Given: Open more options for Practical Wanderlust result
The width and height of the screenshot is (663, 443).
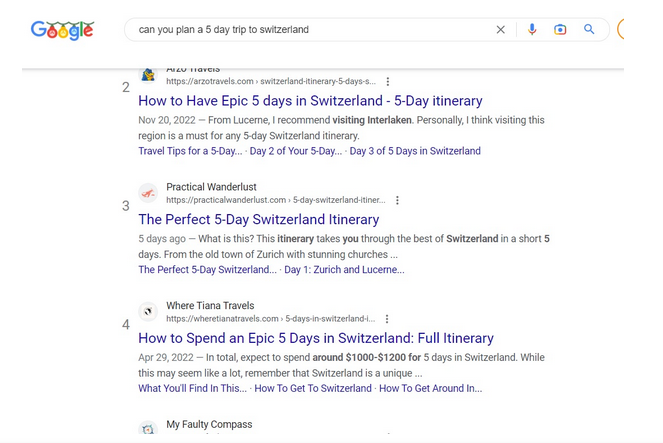Looking at the screenshot, I should coord(397,200).
